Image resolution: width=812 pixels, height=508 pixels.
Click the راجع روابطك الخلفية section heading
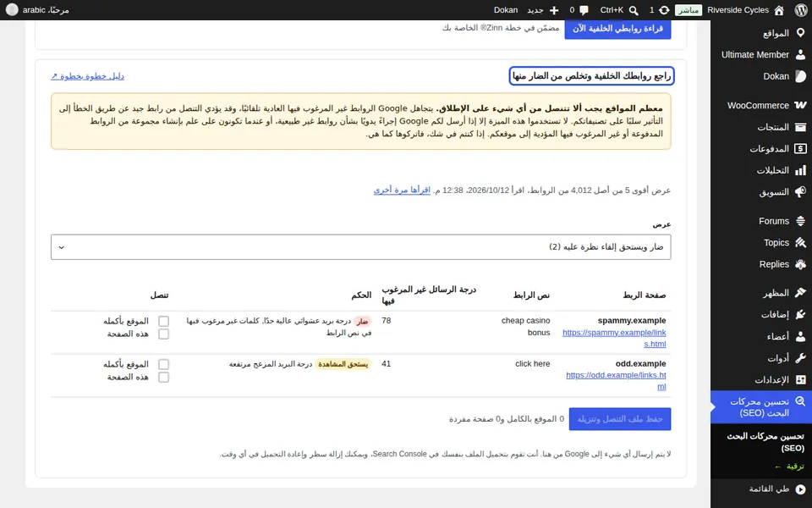pos(591,76)
